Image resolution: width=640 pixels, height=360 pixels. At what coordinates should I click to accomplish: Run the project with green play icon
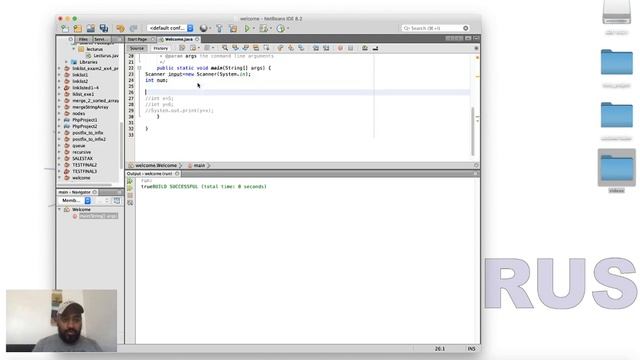pos(247,28)
